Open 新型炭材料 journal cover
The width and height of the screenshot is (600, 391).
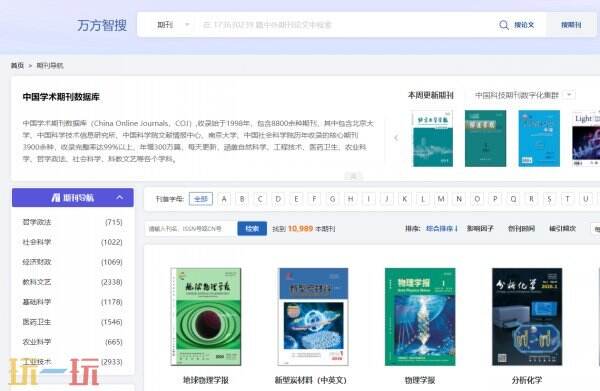(x=313, y=317)
